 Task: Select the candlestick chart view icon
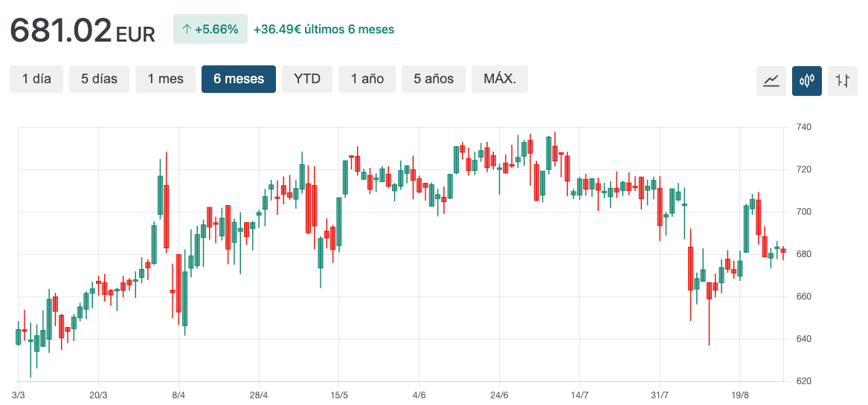(807, 80)
